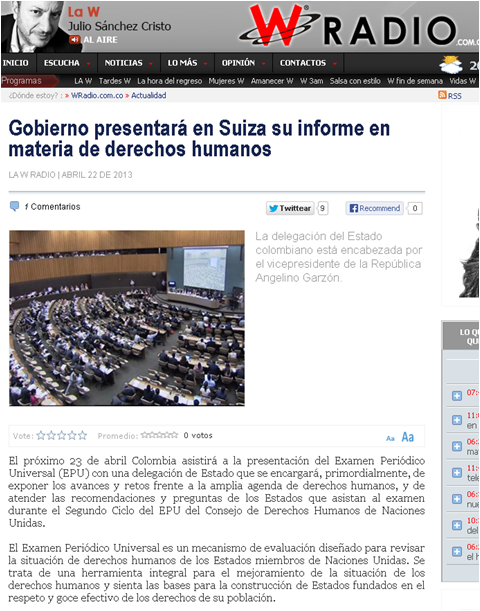480x611 pixels.
Task: Select the W 3am program
Action: (312, 81)
